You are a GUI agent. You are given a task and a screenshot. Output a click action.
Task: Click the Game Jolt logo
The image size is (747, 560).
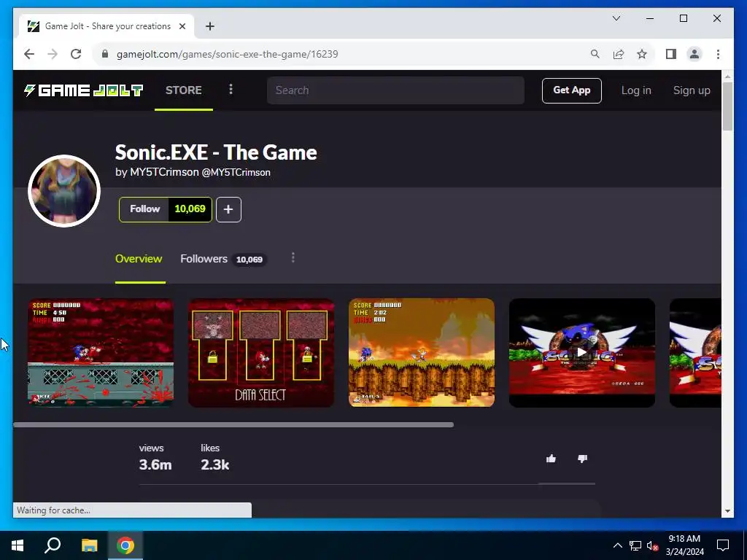[84, 90]
